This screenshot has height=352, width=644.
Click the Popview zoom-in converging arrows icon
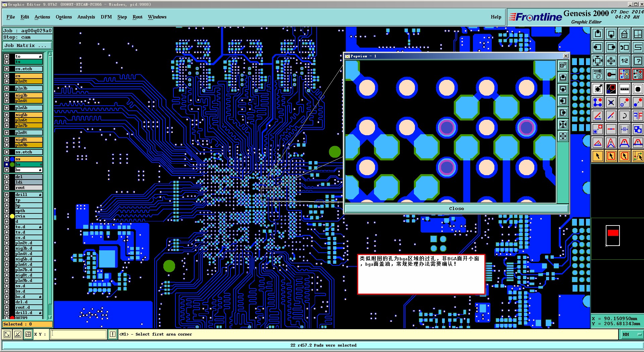coord(563,124)
